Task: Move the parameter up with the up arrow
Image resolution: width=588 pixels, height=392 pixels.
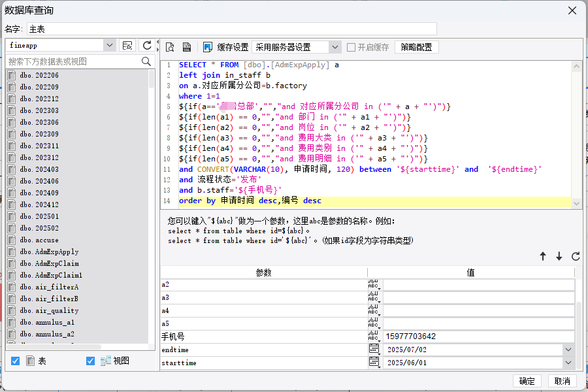Action: click(543, 256)
